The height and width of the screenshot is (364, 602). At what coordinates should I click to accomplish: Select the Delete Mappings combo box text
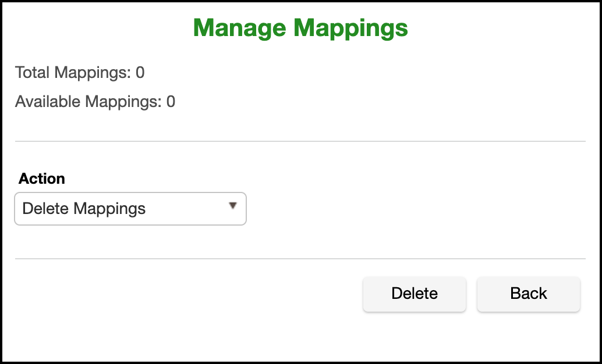(84, 209)
